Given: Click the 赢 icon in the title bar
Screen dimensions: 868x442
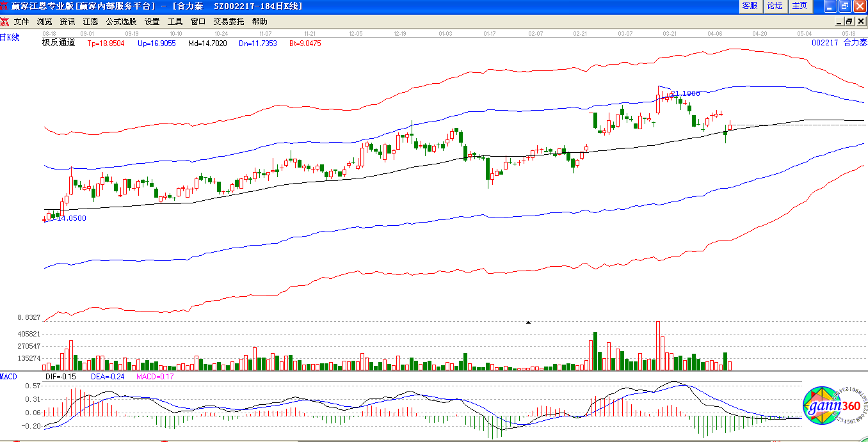Looking at the screenshot, I should point(5,6).
